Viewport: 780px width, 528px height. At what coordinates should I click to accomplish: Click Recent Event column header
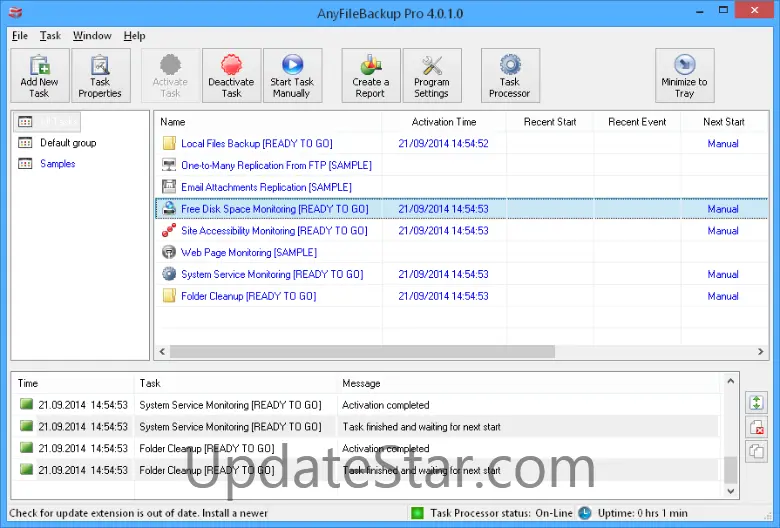click(637, 122)
